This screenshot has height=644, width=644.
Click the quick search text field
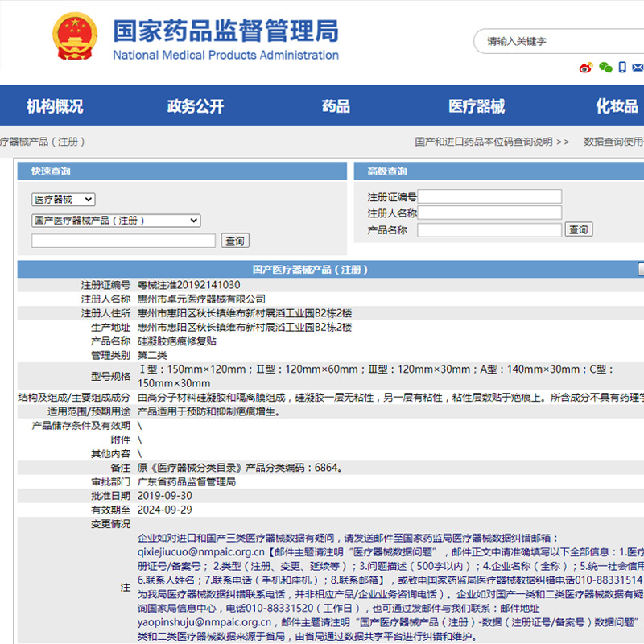pyautogui.click(x=123, y=241)
